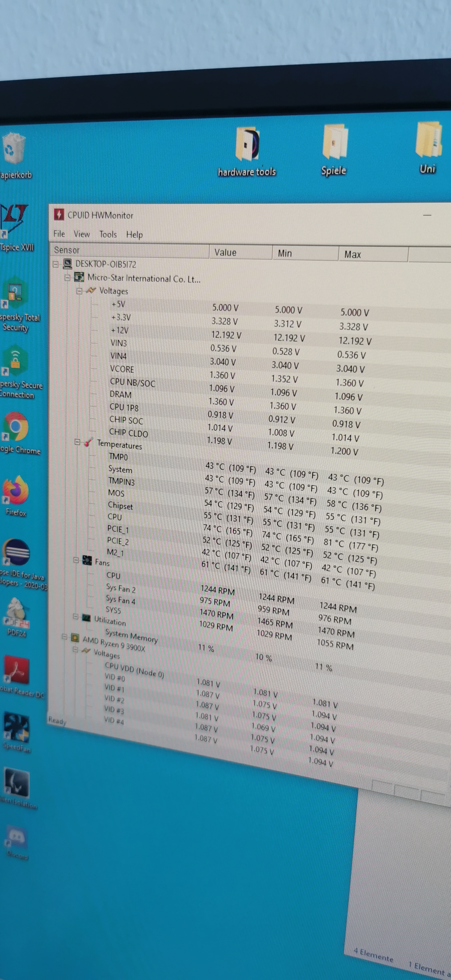Viewport: 451px width, 980px height.
Task: Click the Utilization node chip icon
Action: point(86,617)
